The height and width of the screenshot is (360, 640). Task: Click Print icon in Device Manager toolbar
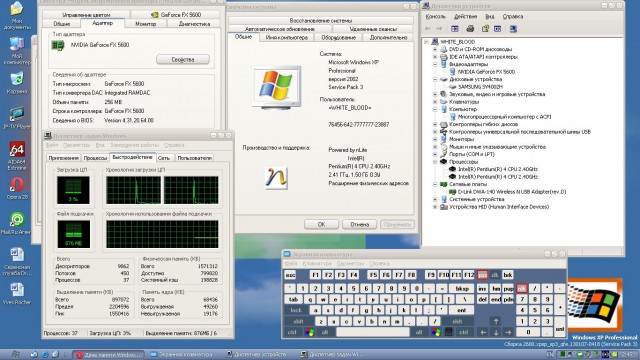coord(470,29)
